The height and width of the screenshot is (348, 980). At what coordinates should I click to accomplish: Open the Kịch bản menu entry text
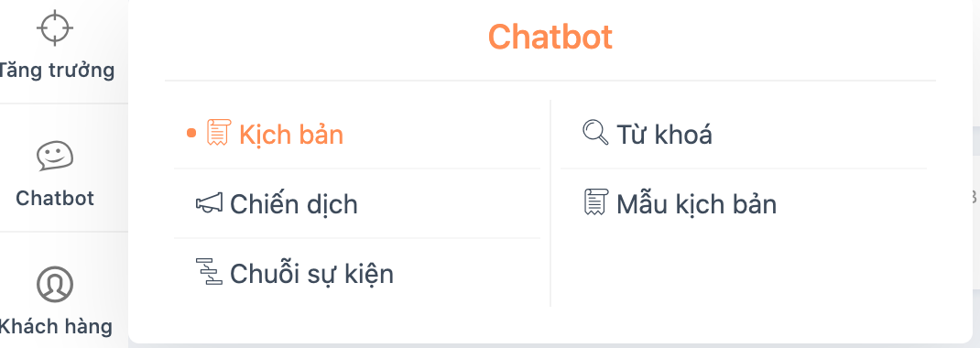pyautogui.click(x=291, y=135)
